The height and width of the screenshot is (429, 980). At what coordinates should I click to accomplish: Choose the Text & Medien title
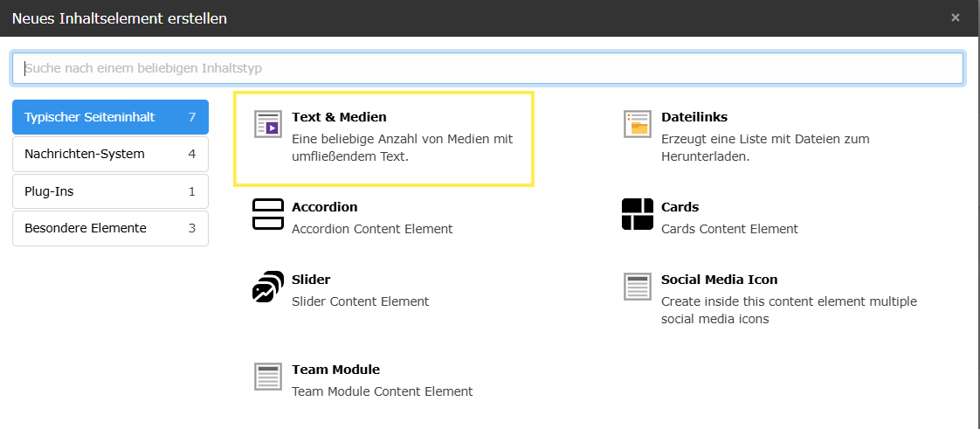(x=339, y=117)
